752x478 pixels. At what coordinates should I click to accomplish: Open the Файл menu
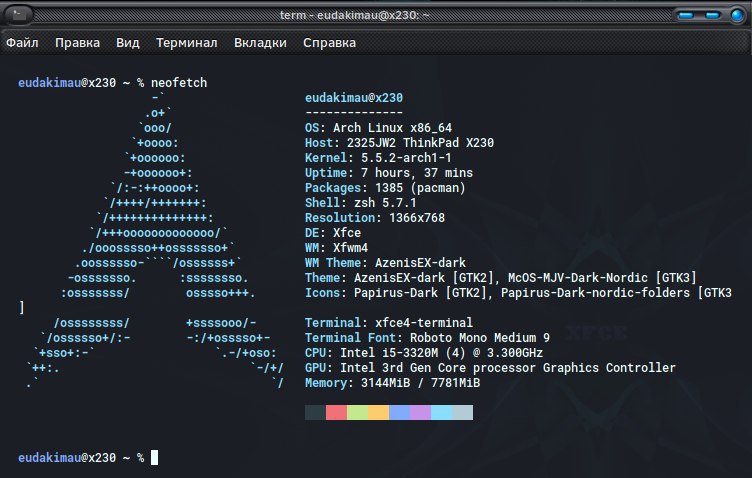tap(22, 43)
